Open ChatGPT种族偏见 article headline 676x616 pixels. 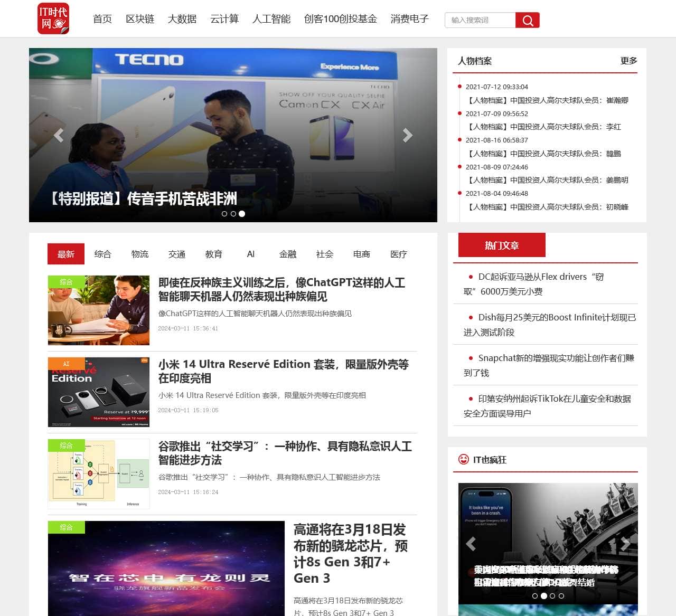[282, 289]
